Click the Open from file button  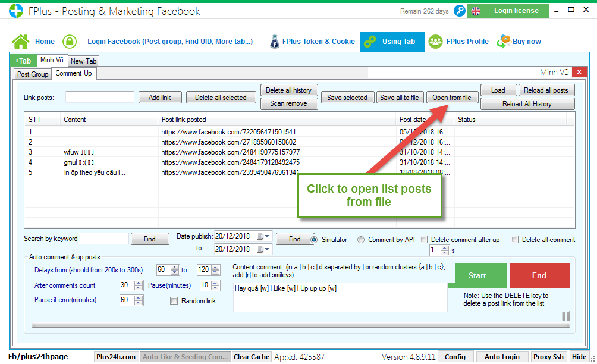452,98
